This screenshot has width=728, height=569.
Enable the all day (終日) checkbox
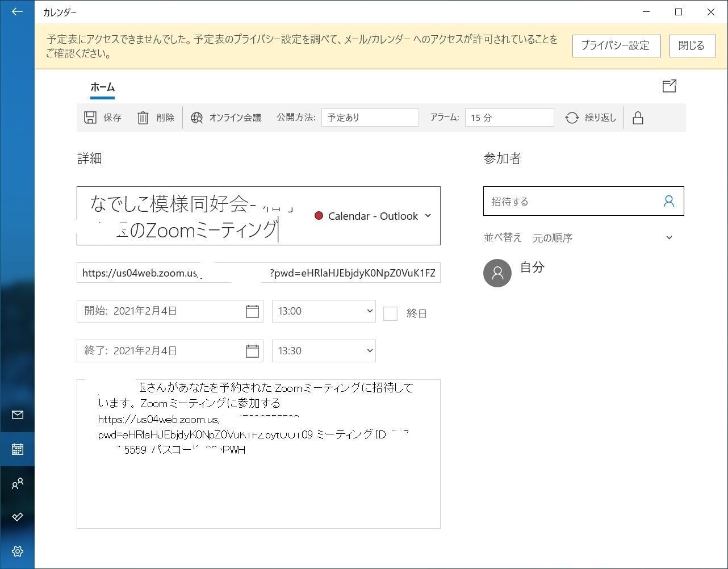pyautogui.click(x=390, y=313)
